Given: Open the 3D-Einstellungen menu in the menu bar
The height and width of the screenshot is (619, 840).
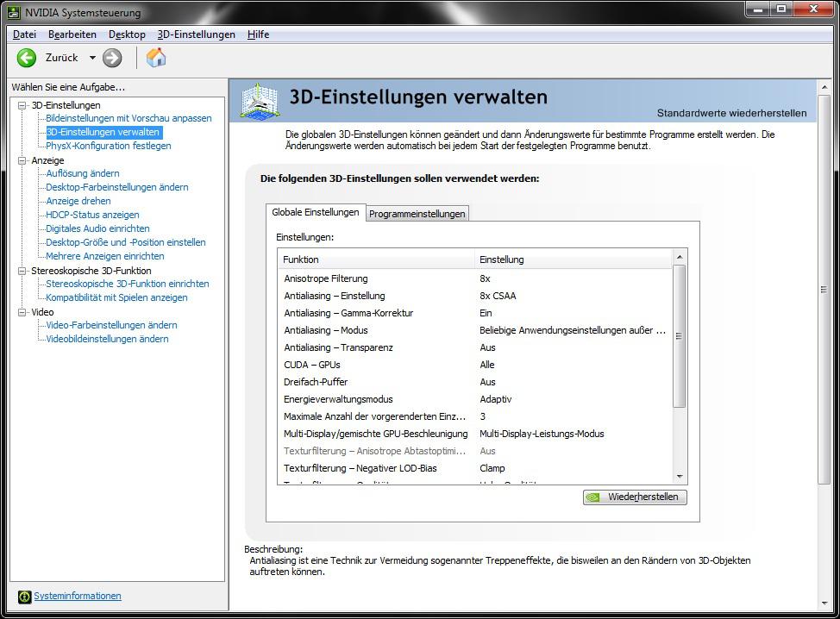Looking at the screenshot, I should (196, 34).
